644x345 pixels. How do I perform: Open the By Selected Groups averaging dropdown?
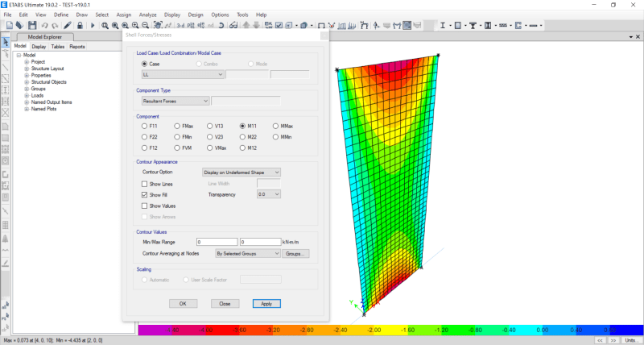coord(248,254)
